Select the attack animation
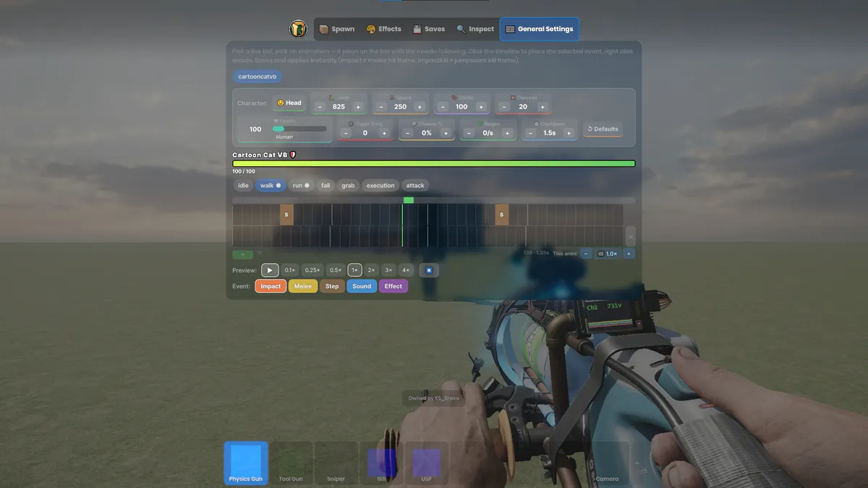This screenshot has width=868, height=488. [x=415, y=186]
